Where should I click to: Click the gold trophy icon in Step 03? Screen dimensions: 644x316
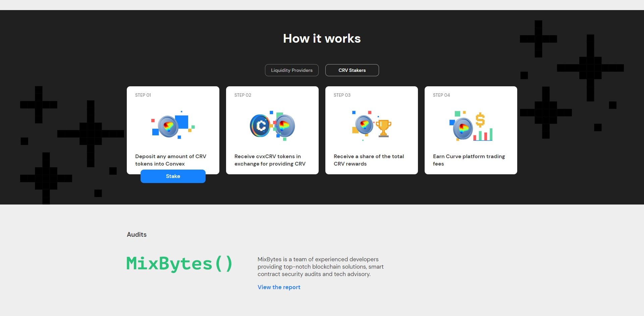coord(383,128)
